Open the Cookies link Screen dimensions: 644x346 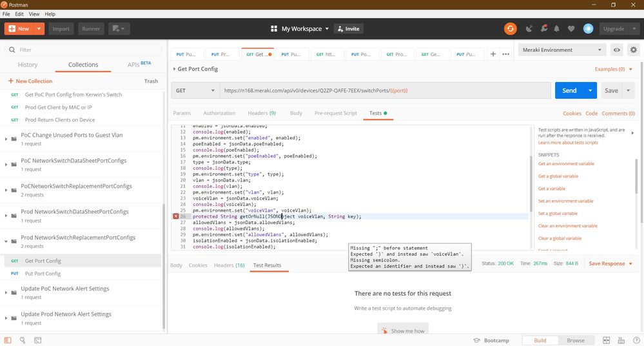click(572, 113)
